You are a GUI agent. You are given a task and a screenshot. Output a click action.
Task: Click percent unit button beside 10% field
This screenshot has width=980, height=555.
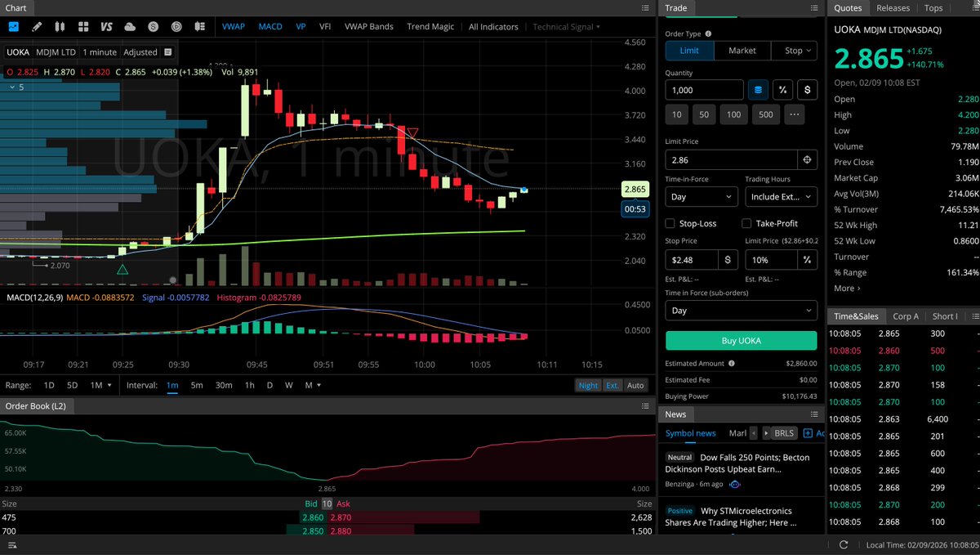pos(807,260)
